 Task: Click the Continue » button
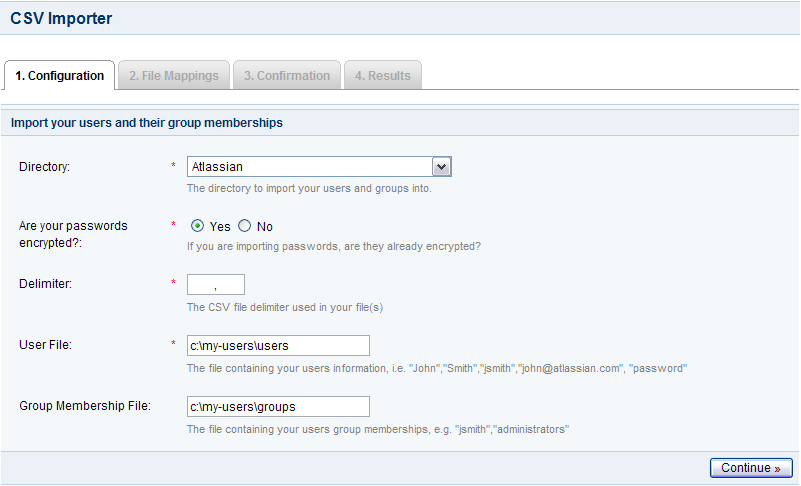click(x=751, y=468)
